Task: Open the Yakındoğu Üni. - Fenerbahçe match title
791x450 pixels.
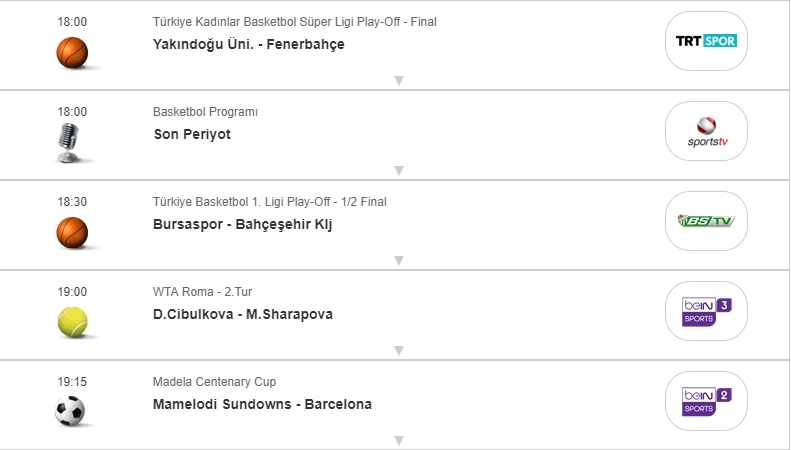Action: pyautogui.click(x=249, y=44)
